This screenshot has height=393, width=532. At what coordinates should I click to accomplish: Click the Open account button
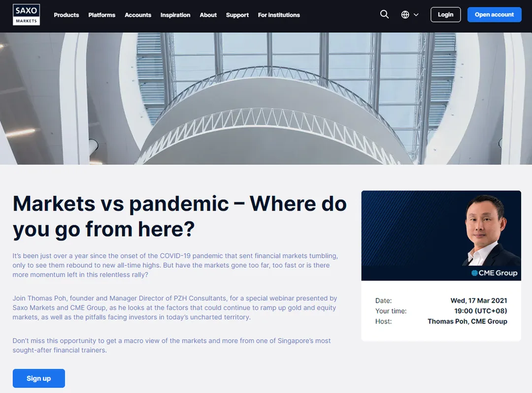point(494,15)
